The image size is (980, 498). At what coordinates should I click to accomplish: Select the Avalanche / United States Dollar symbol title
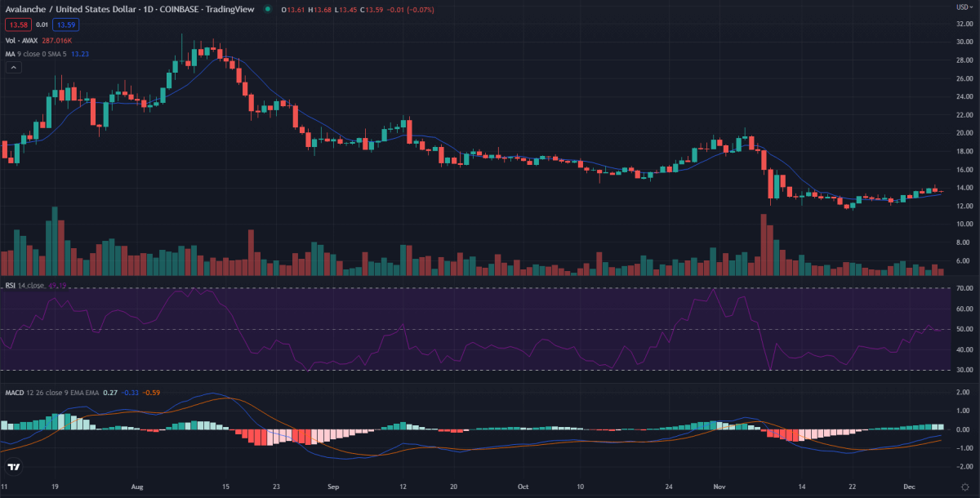pos(69,9)
